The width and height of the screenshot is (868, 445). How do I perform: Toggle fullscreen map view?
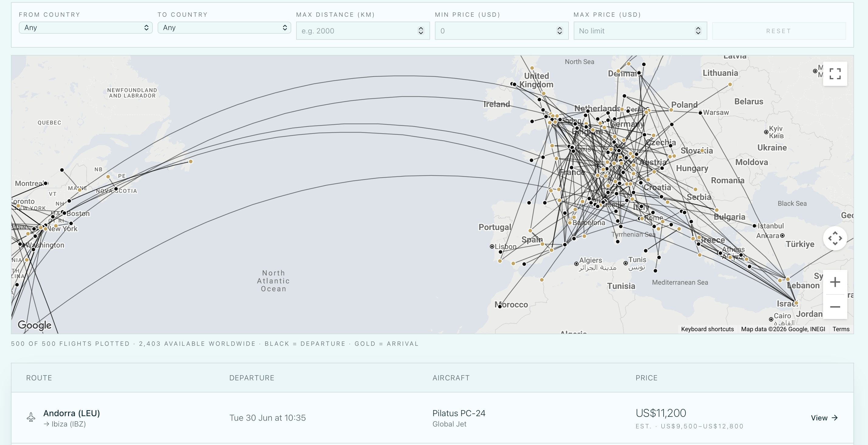835,74
